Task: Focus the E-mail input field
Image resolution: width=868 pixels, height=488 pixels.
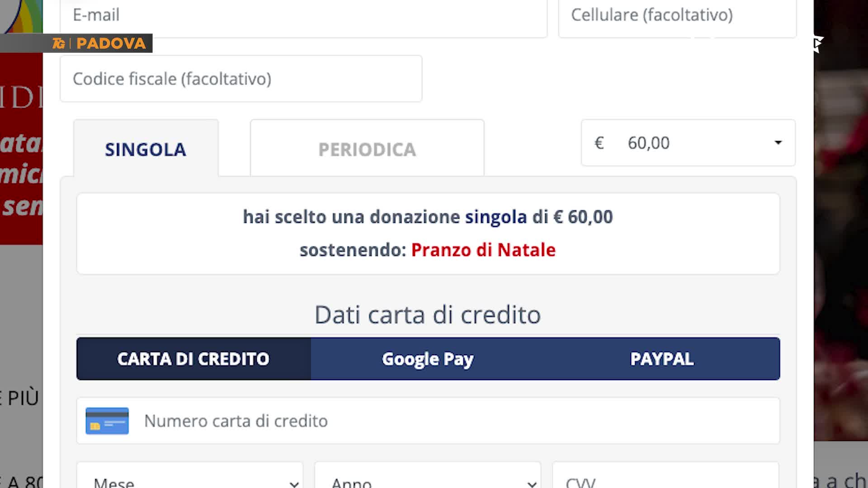Action: point(303,16)
